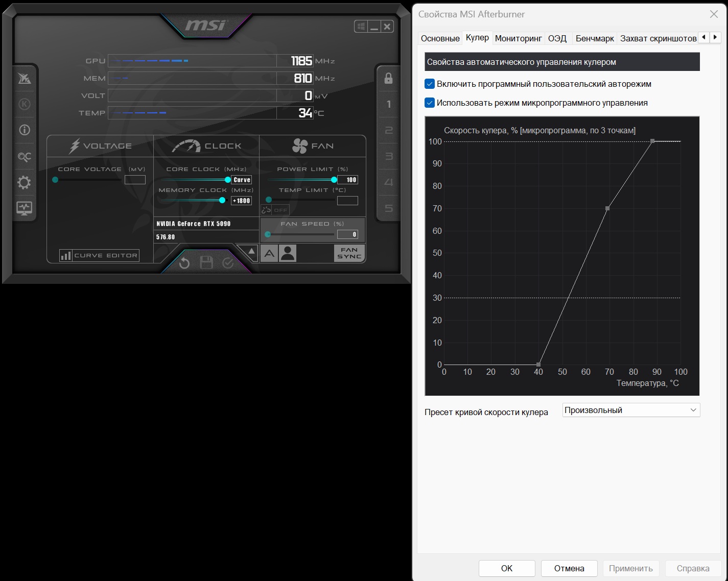Screen dimensions: 728x581
Task: Click the Power Limit field showing 100
Action: 348,180
